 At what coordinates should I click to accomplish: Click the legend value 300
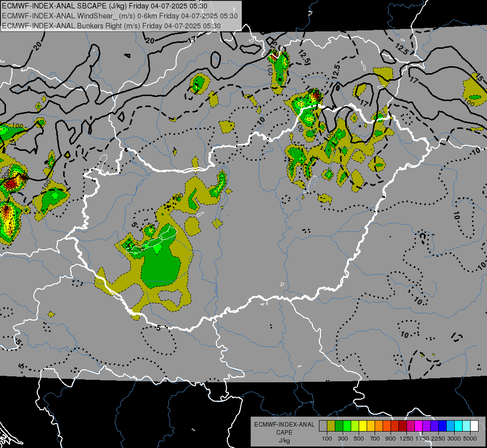(343, 439)
